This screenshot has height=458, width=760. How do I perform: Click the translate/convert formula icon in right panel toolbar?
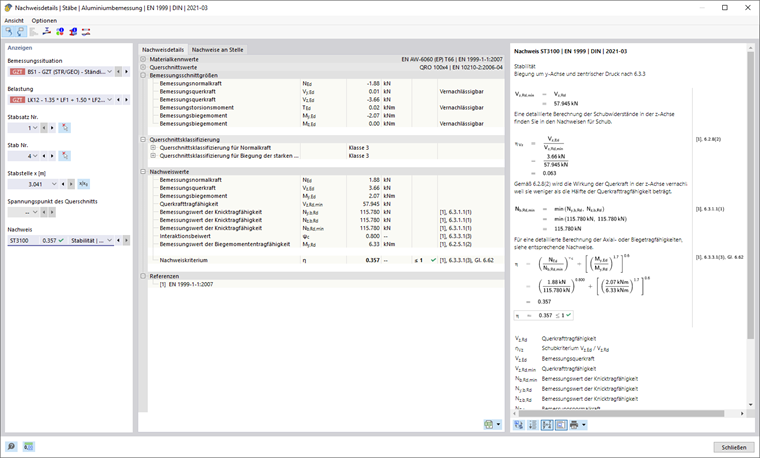[x=519, y=425]
